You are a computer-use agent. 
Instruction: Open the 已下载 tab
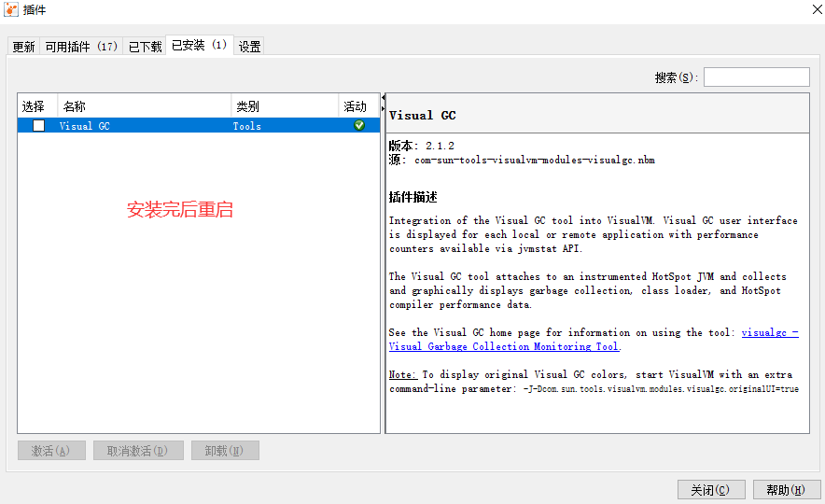(x=146, y=47)
